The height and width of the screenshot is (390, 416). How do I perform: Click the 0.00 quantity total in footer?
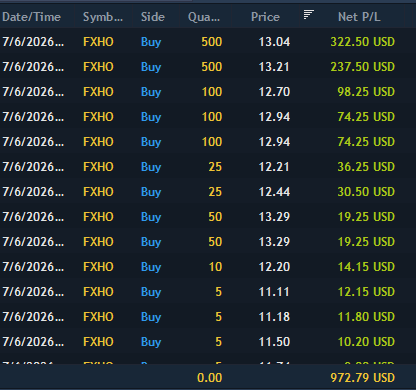point(210,378)
